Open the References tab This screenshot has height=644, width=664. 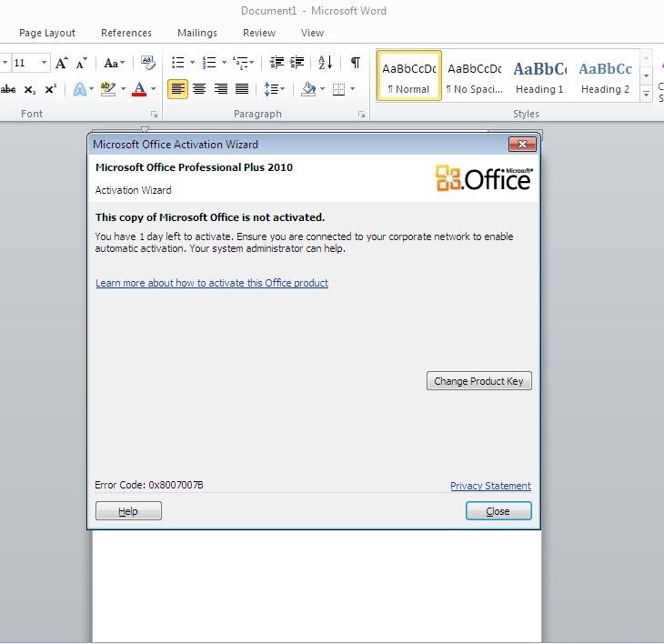[x=126, y=33]
